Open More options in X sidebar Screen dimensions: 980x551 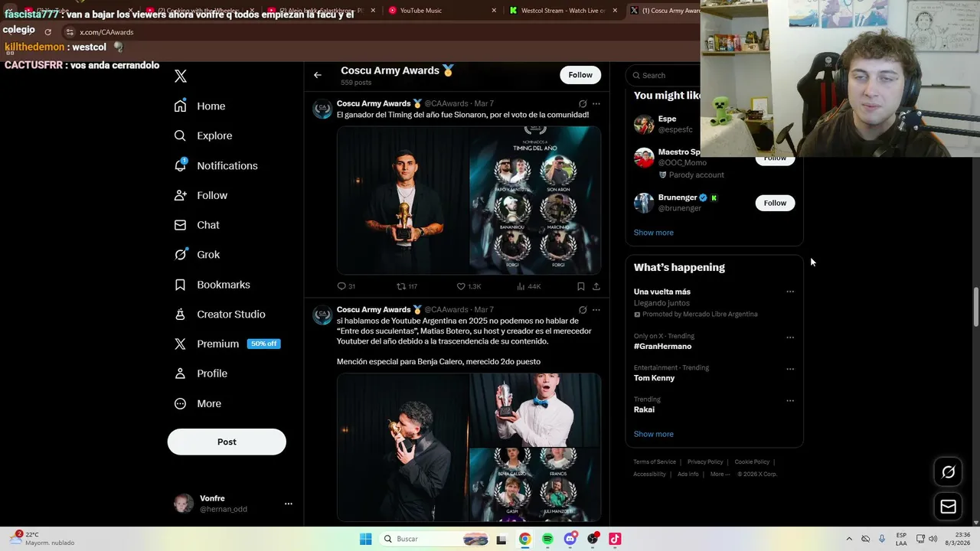pos(198,403)
